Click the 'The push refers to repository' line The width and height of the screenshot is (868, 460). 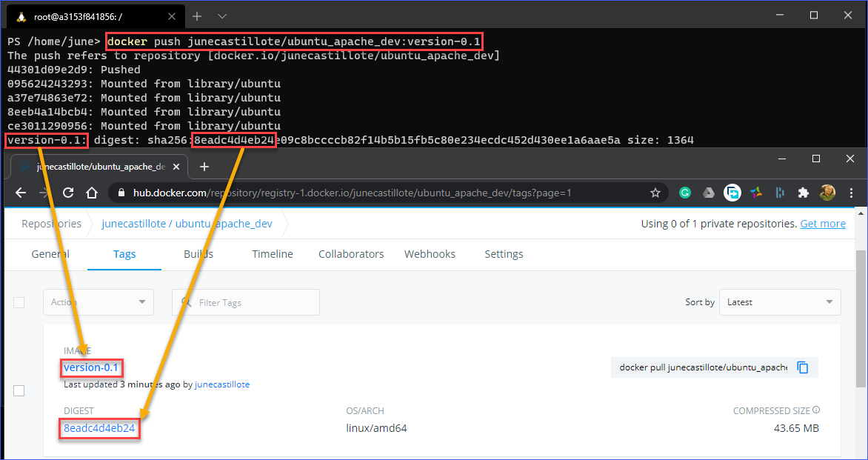coord(253,56)
